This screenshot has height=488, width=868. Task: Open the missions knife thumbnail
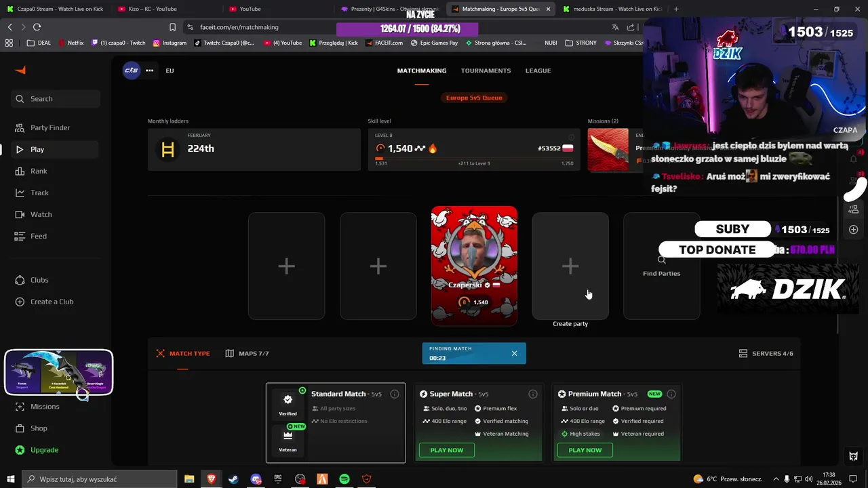click(608, 150)
